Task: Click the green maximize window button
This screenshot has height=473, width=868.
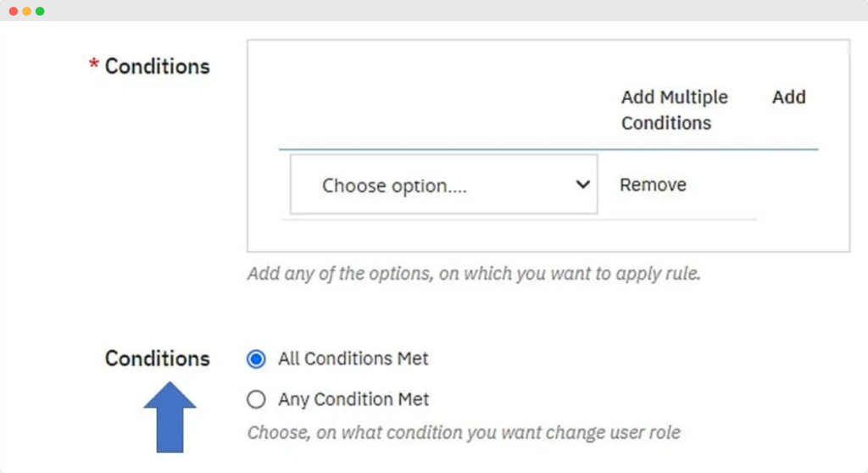Action: [x=40, y=11]
